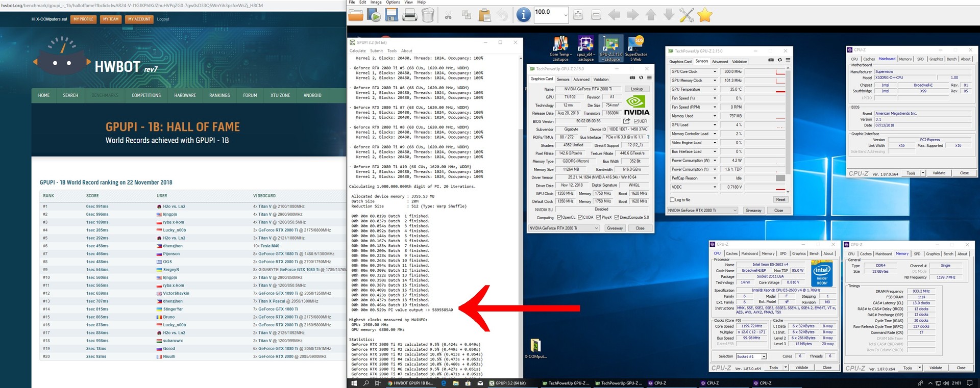Switch to Advanced tab in GPU-Z Graphics Card window
Image resolution: width=980 pixels, height=388 pixels.
[581, 80]
